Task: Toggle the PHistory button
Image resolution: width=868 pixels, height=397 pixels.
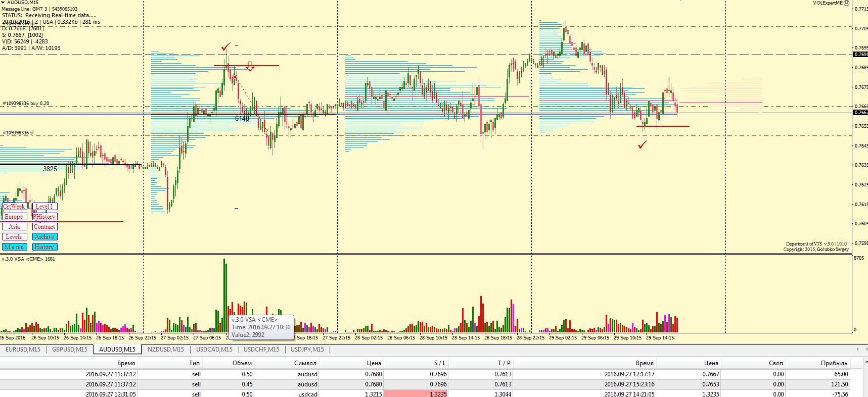Action: click(44, 216)
